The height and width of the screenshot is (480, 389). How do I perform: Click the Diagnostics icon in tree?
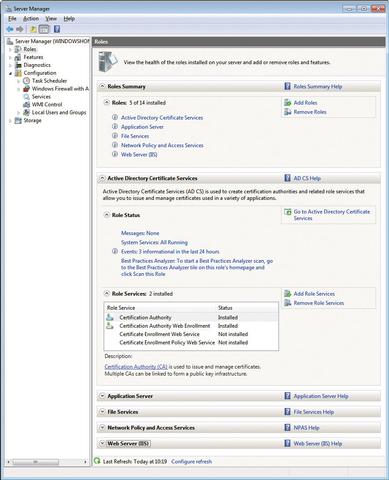(18, 65)
